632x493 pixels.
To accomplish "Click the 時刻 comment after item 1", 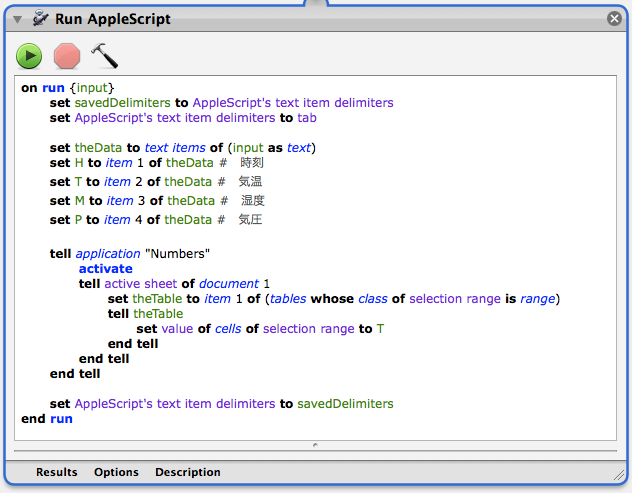I will click(x=252, y=163).
